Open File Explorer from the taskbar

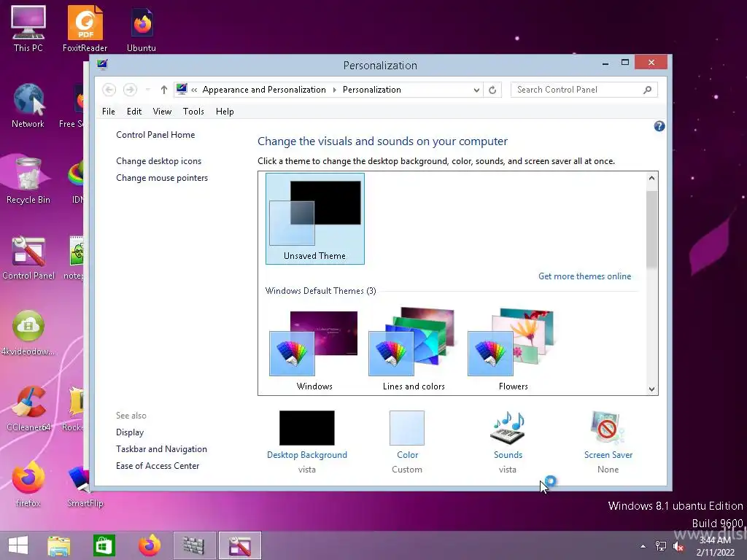click(x=59, y=545)
